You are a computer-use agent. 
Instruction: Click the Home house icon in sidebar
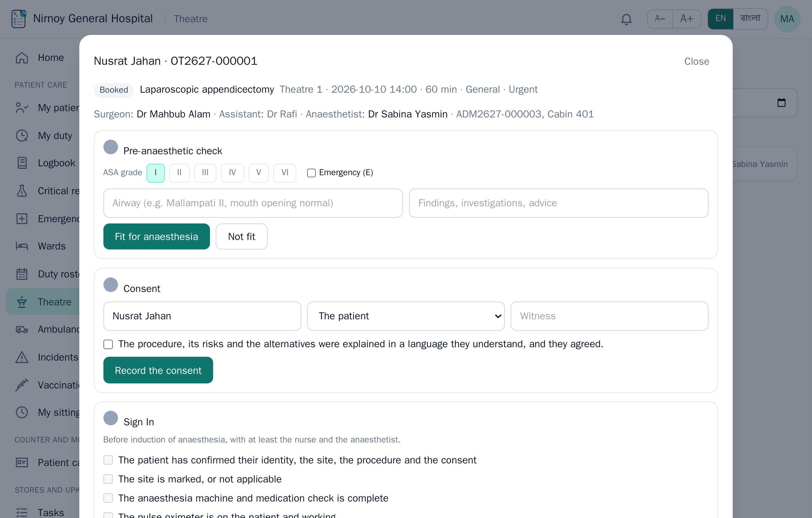(x=22, y=58)
